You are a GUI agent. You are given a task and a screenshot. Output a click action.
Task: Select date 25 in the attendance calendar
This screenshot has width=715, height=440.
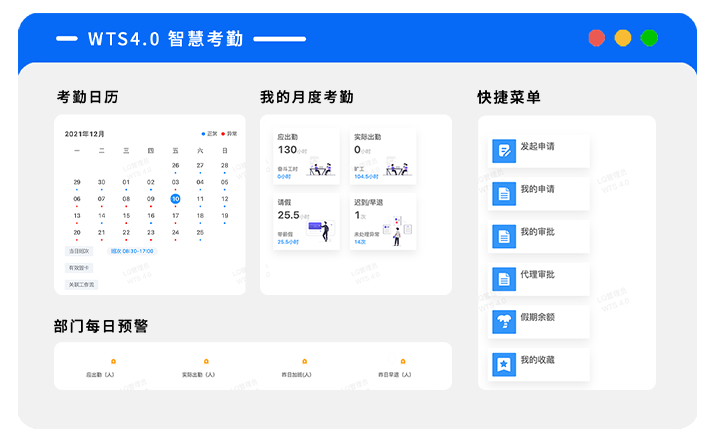point(200,232)
